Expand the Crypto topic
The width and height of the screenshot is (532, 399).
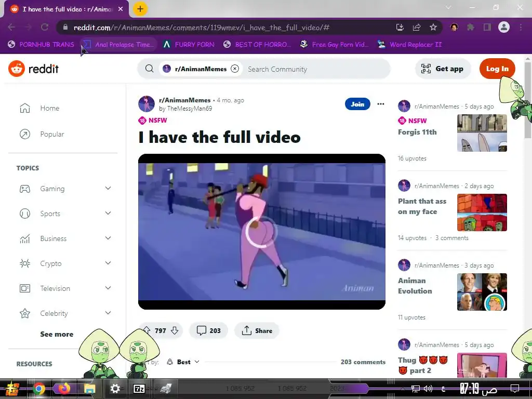108,263
